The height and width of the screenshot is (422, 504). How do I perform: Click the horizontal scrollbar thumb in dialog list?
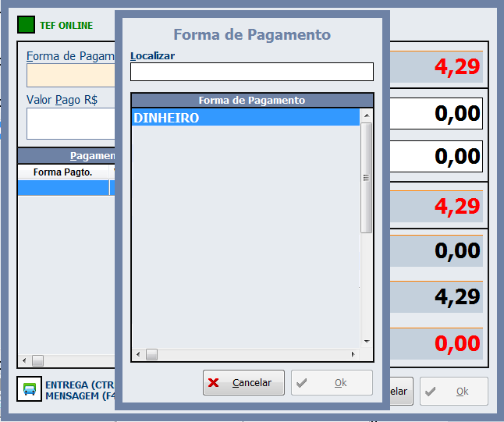[x=152, y=355]
